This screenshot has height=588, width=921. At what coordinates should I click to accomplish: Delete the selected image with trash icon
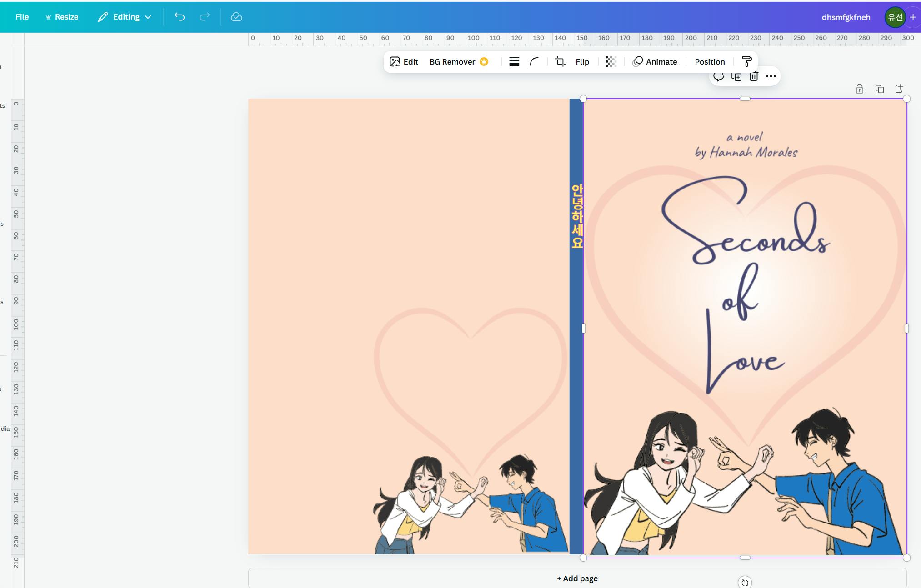[x=754, y=76]
